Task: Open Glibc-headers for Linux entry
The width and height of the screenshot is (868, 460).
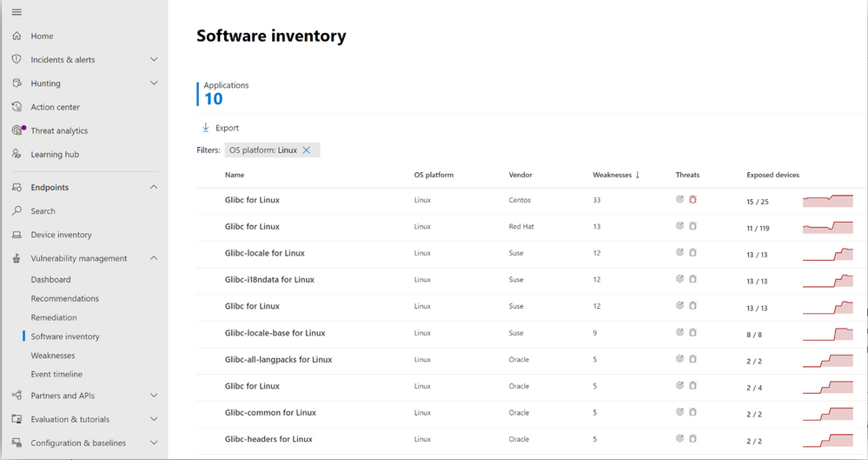Action: [268, 439]
